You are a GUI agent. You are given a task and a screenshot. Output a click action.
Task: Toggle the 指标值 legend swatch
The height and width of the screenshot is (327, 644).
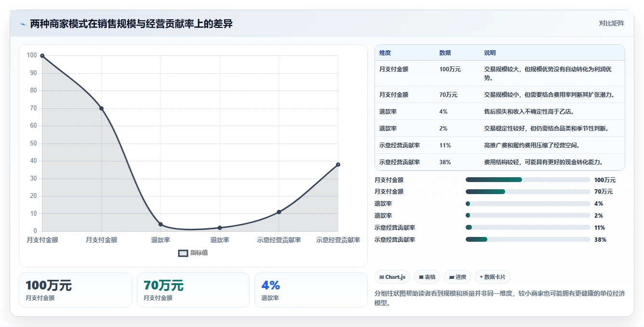(x=183, y=253)
